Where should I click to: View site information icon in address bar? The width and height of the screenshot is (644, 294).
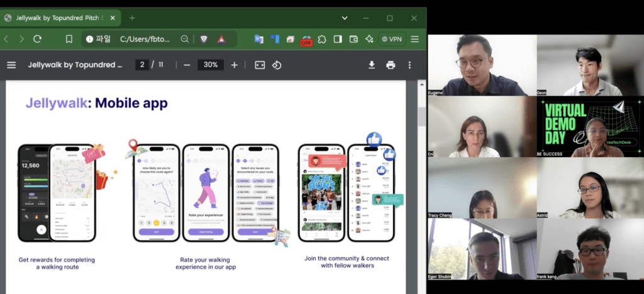(x=89, y=39)
